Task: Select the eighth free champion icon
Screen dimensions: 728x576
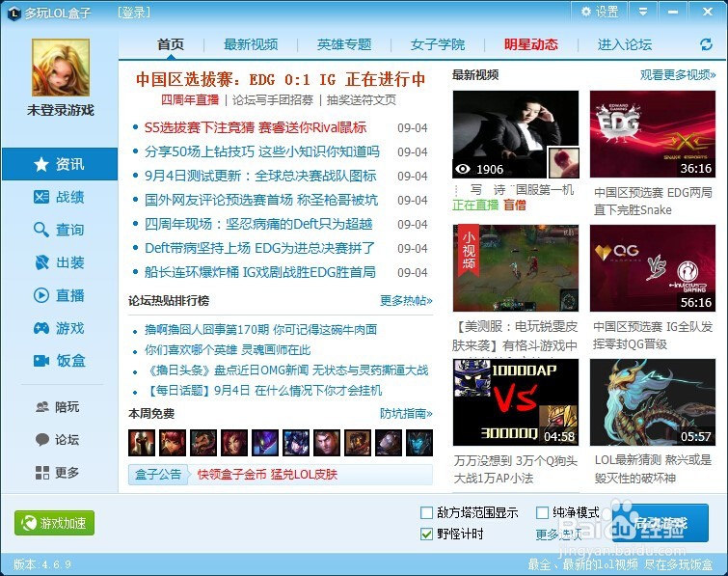Action: (358, 443)
